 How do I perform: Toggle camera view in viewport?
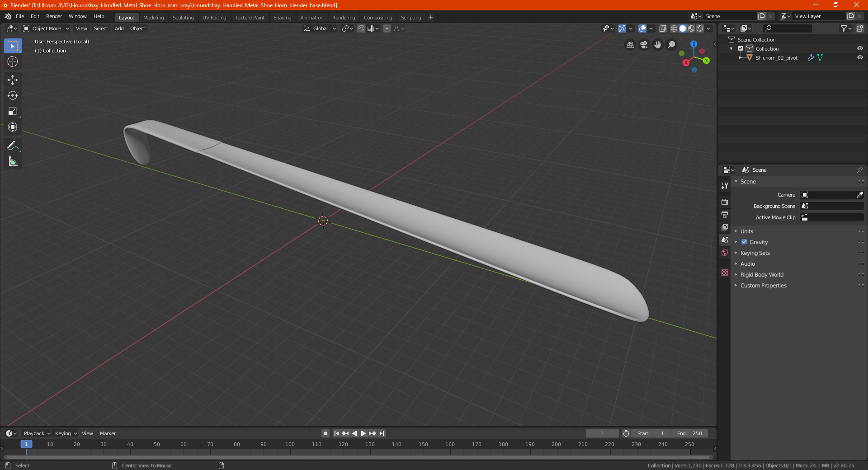(644, 45)
